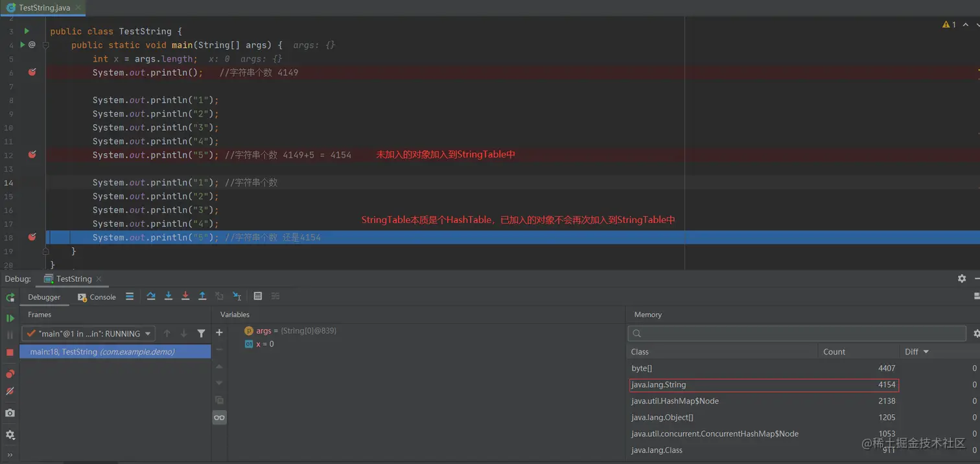Click the disabled Drop Frame icon
This screenshot has height=464, width=980.
219,296
